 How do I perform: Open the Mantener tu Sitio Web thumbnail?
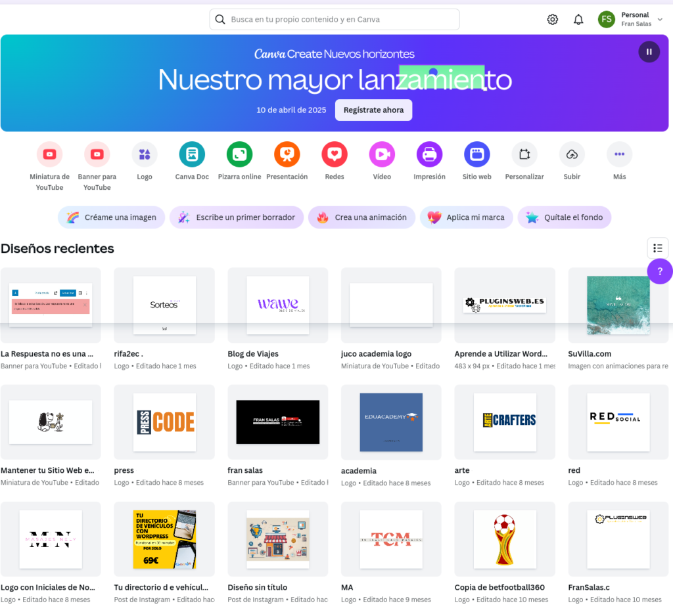click(x=51, y=422)
